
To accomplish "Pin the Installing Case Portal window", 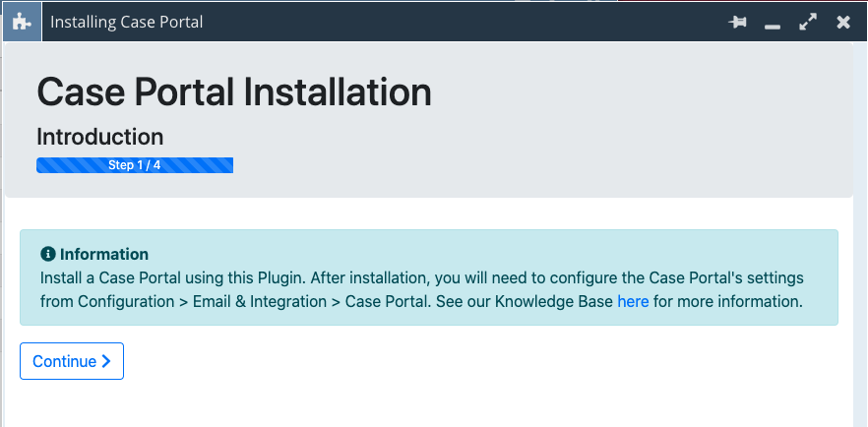I will coord(738,23).
